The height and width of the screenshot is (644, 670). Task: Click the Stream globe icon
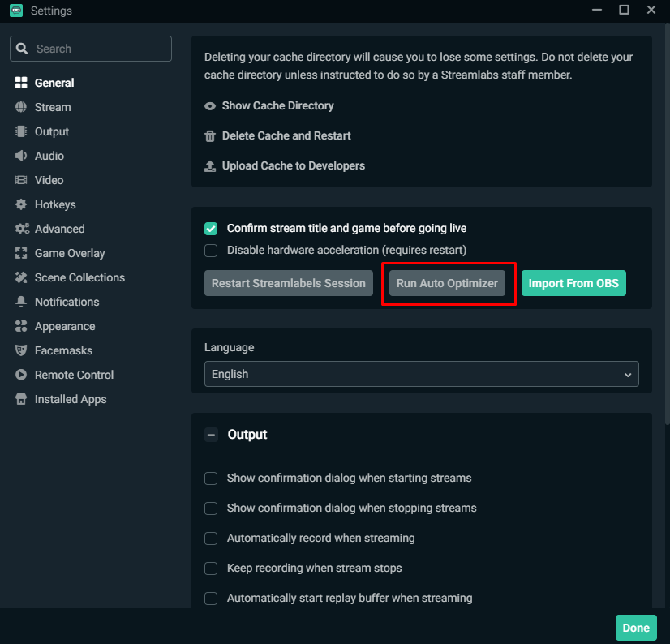coord(21,107)
